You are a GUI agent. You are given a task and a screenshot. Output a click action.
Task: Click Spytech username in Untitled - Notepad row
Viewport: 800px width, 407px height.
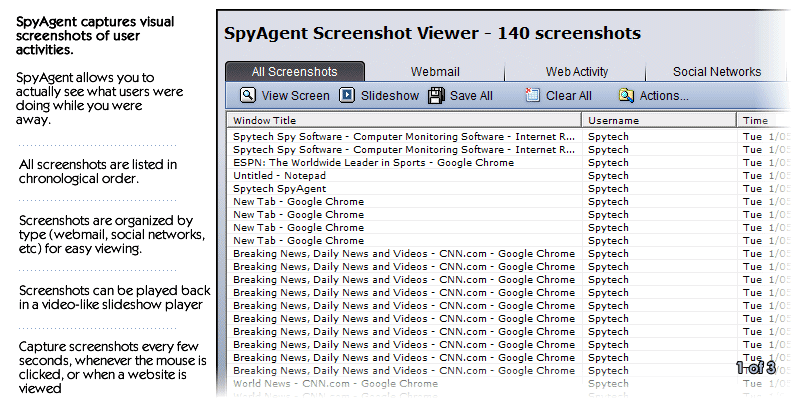[x=608, y=175]
